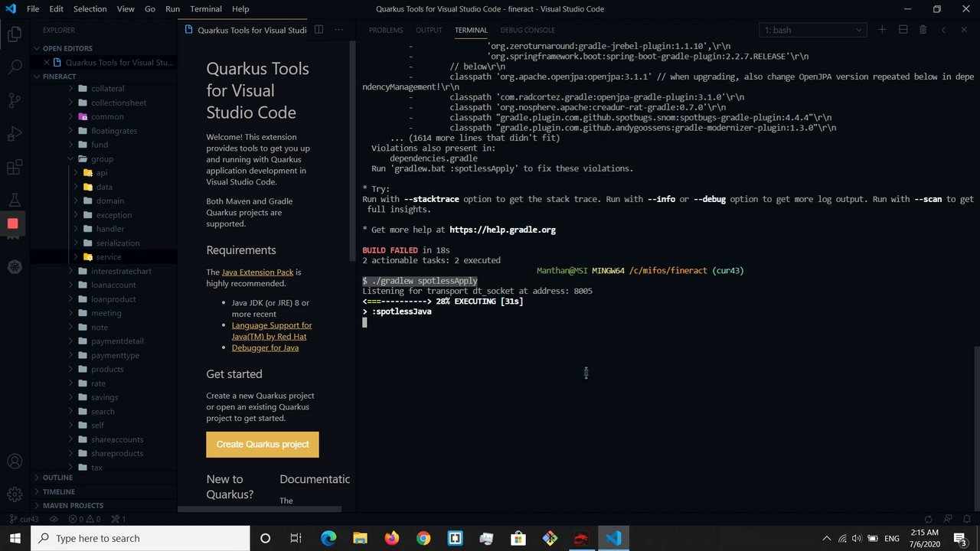Open the notifications bell in status bar
980x551 pixels.
(967, 519)
